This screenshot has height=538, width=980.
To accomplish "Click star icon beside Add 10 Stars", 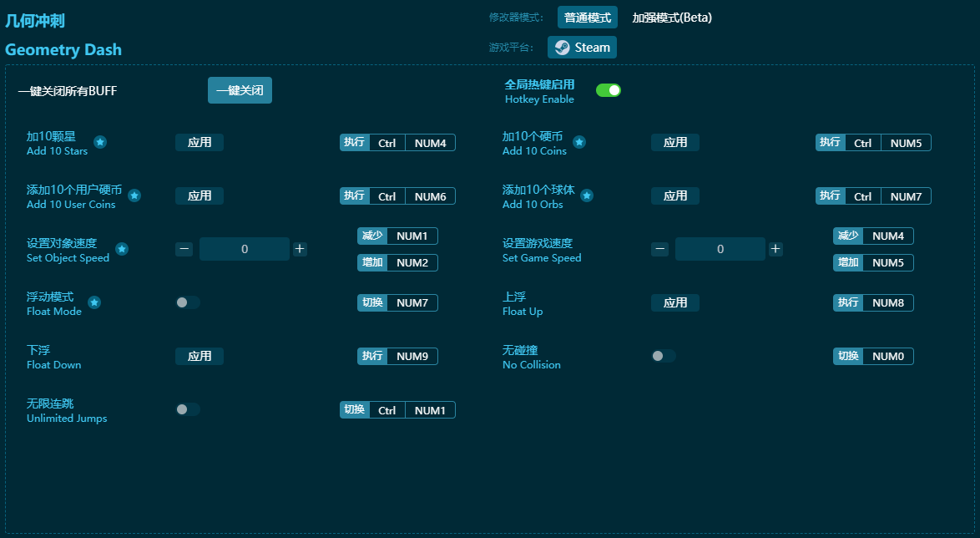I will pyautogui.click(x=100, y=142).
